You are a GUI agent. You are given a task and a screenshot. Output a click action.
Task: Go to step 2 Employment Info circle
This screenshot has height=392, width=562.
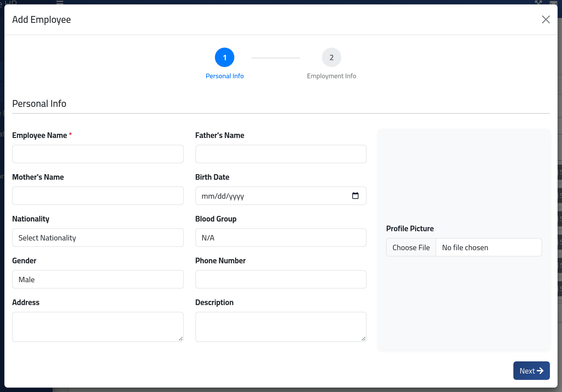point(331,57)
